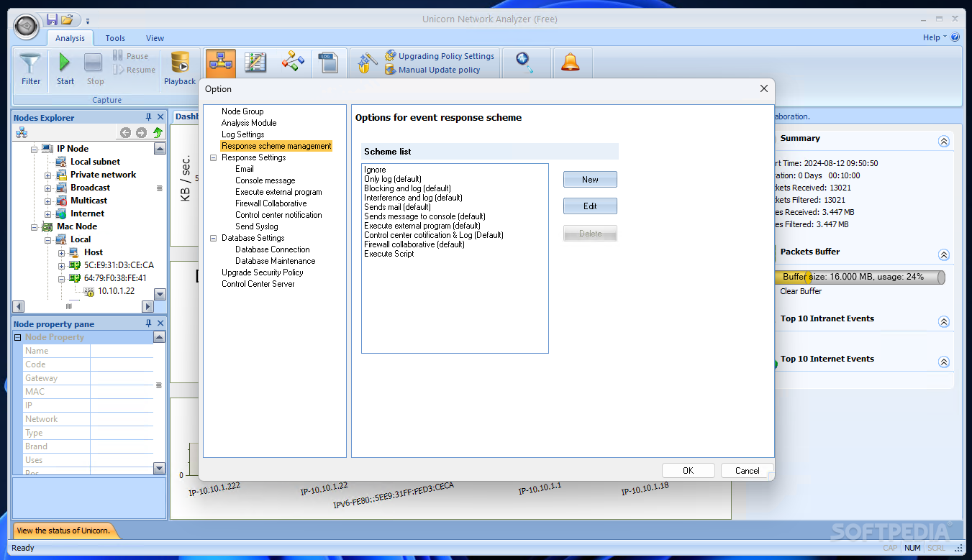Expand the Host tree node
This screenshot has width=972, height=560.
pos(61,252)
